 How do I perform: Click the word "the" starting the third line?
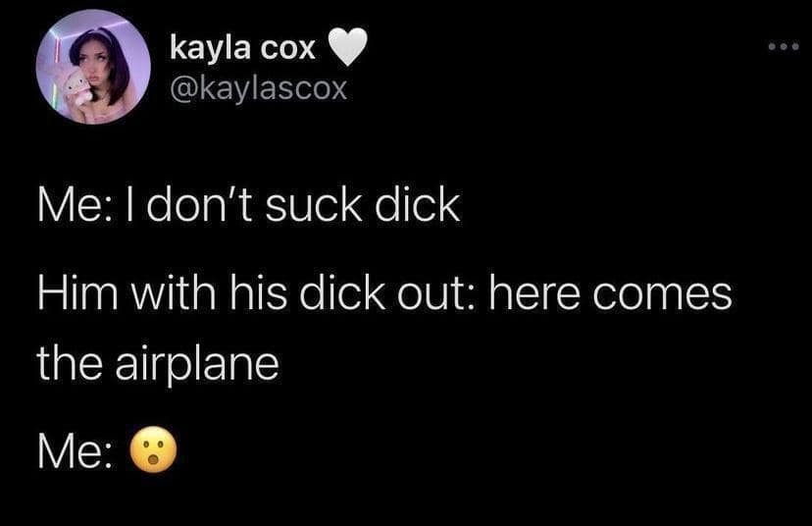(x=70, y=363)
